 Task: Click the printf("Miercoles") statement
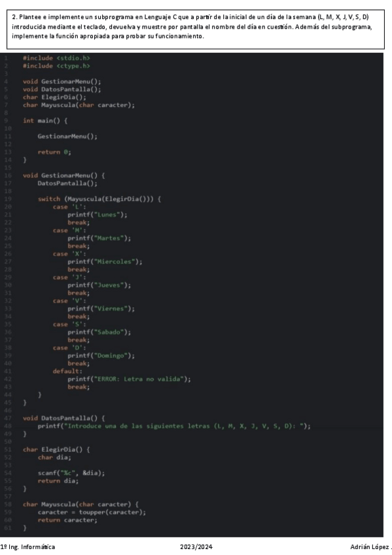tap(105, 262)
